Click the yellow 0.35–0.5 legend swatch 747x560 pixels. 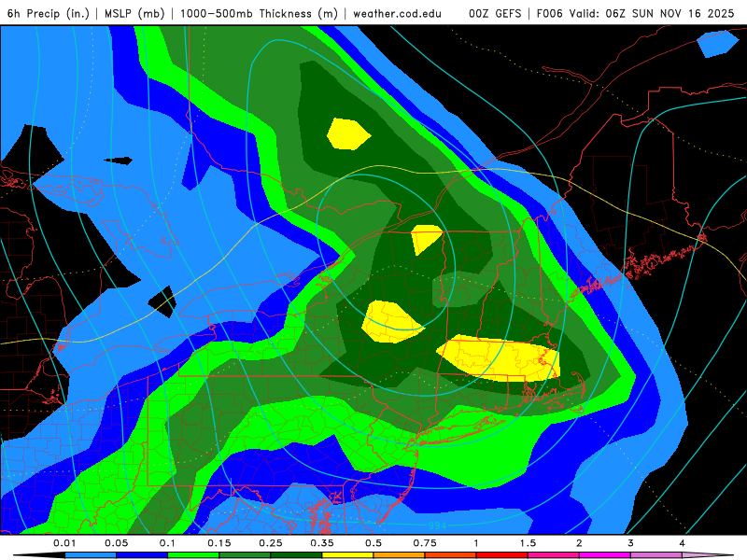pyautogui.click(x=347, y=555)
